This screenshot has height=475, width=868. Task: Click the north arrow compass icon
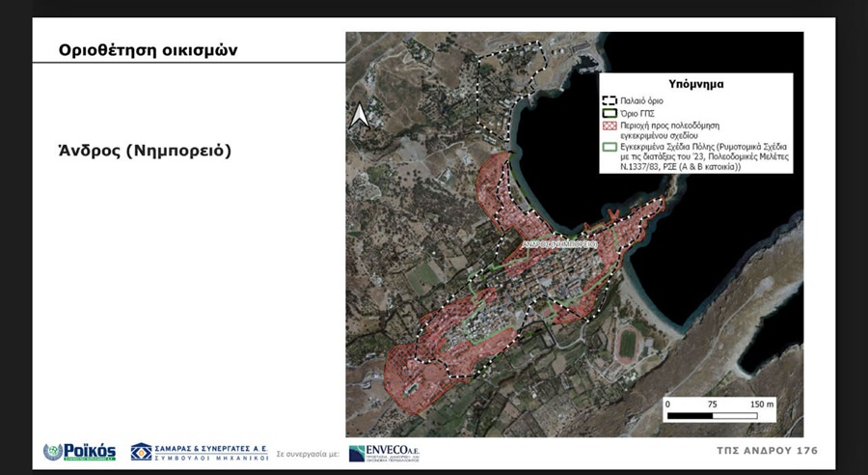[359, 116]
